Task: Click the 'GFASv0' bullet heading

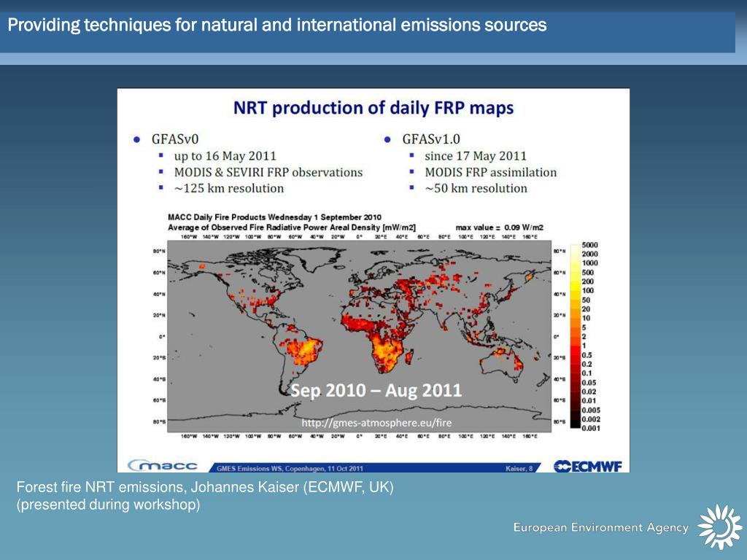Action: 175,139
